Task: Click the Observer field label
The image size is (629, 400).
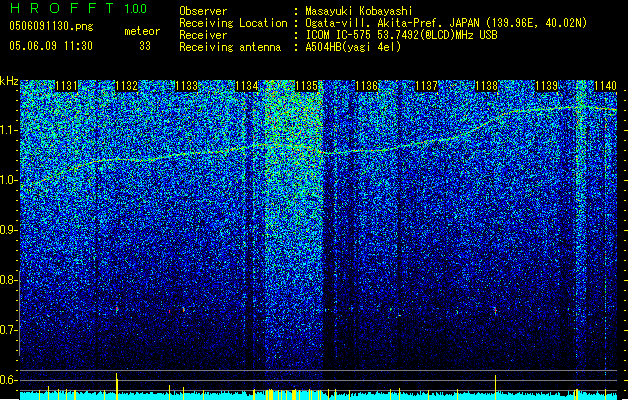Action: point(203,11)
